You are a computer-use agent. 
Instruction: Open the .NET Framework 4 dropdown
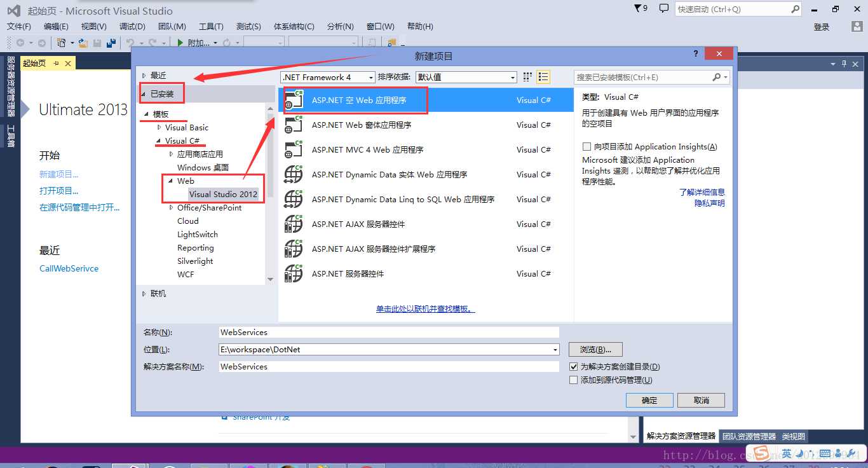click(329, 77)
